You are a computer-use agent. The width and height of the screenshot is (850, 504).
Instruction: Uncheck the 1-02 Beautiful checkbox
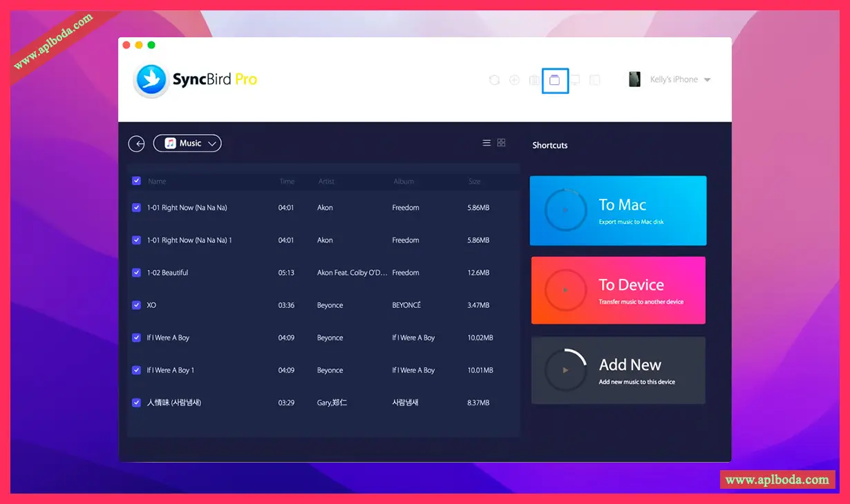pyautogui.click(x=136, y=273)
